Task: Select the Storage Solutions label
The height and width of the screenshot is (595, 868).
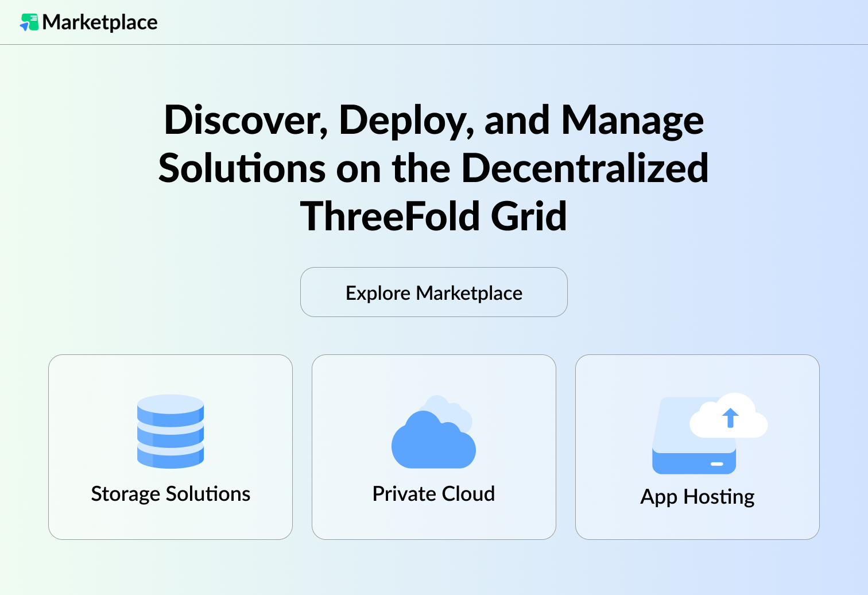Action: (170, 494)
